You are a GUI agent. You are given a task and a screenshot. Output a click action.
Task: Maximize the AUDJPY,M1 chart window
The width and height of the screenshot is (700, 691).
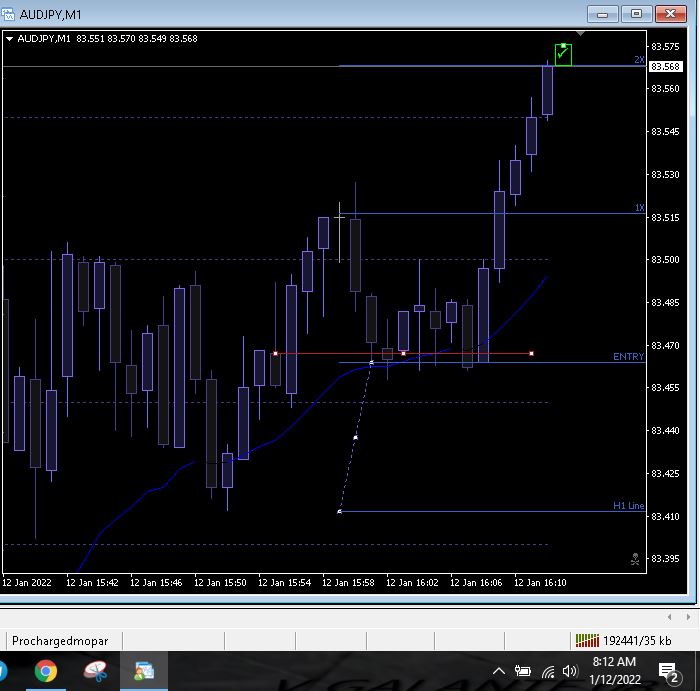pos(636,14)
